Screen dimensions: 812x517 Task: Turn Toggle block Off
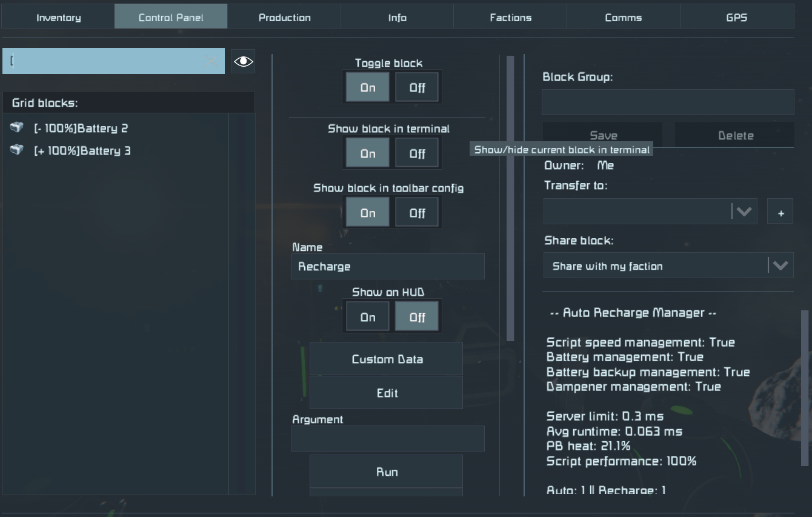417,88
